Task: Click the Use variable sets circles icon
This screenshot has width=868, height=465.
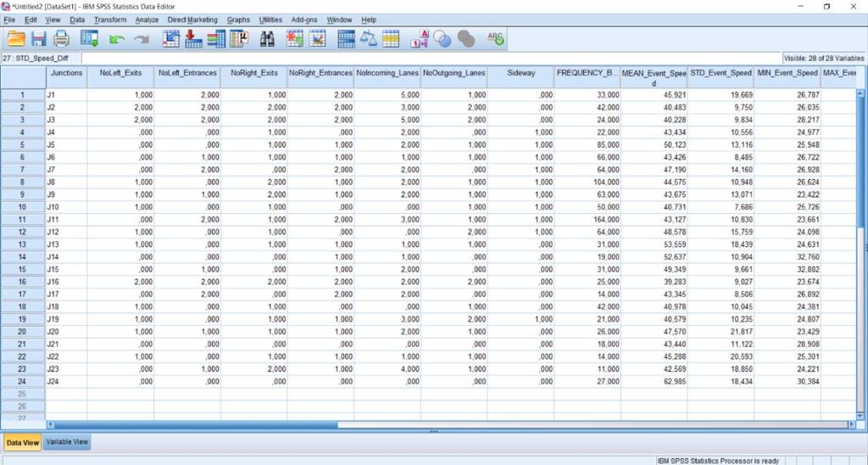Action: [x=442, y=39]
